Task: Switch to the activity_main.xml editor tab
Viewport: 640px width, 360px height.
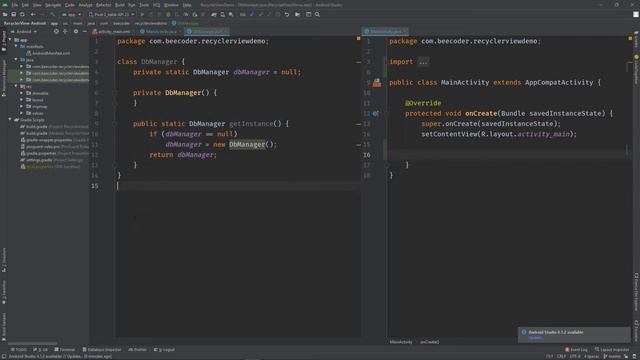Action: tap(113, 31)
